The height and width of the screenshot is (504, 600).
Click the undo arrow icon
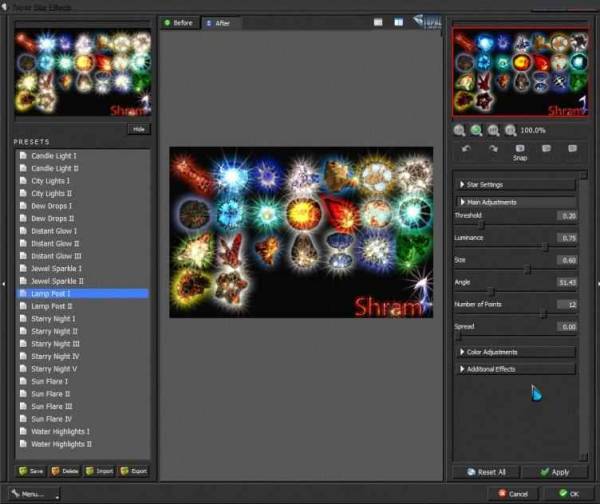coord(466,148)
